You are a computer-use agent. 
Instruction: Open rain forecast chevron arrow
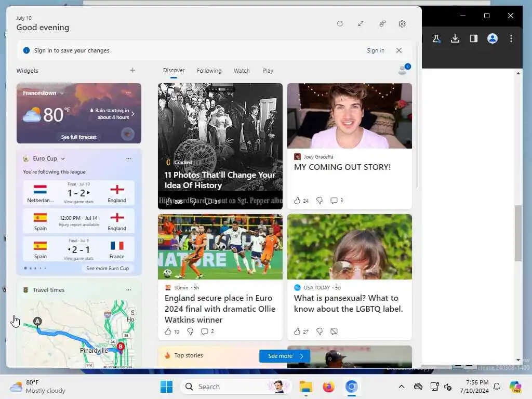[133, 114]
